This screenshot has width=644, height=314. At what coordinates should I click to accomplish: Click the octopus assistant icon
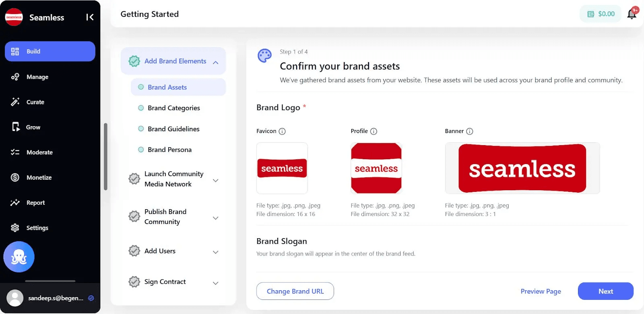point(19,257)
